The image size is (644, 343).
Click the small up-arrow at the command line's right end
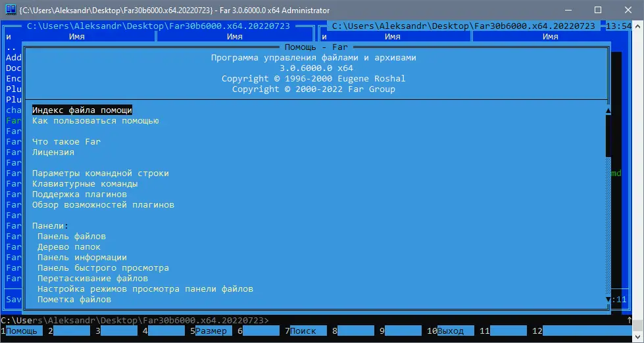630,320
